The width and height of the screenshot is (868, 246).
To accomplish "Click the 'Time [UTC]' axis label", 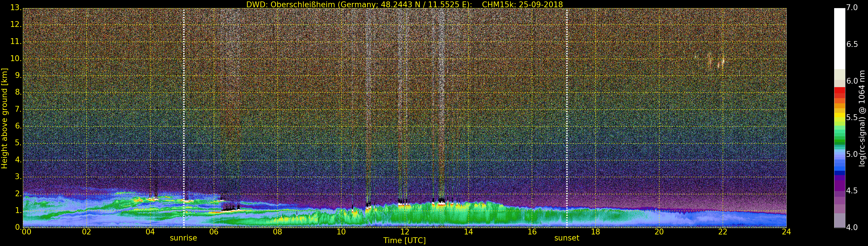I will (x=404, y=241).
